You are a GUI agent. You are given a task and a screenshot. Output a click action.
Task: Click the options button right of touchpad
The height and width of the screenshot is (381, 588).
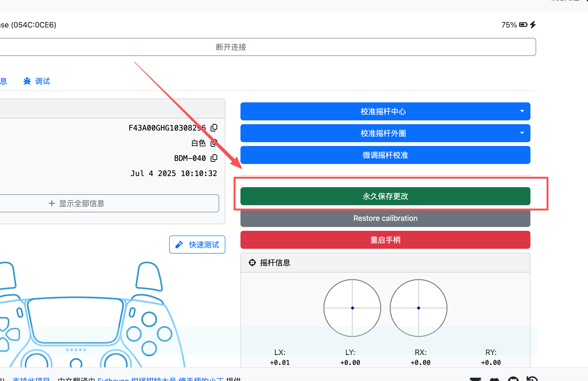click(x=132, y=312)
